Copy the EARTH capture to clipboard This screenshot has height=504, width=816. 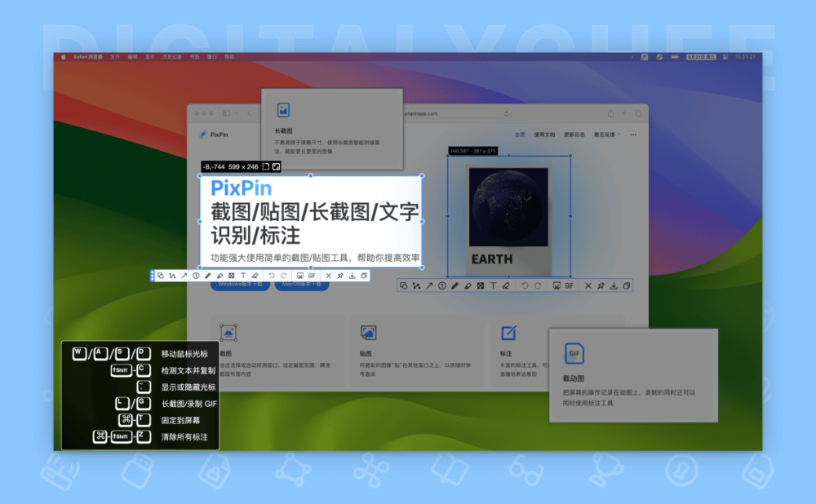(x=627, y=285)
